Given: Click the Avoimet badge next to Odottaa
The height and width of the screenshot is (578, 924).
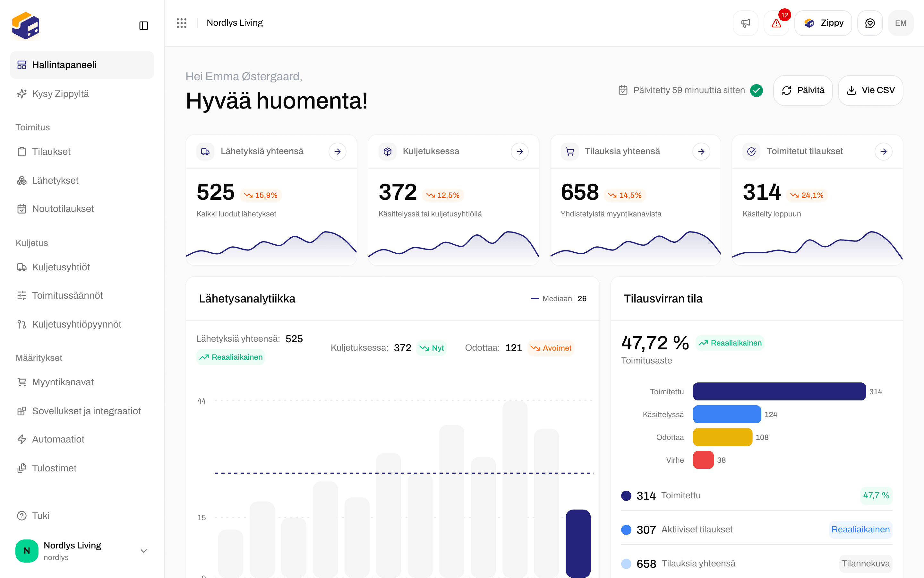Looking at the screenshot, I should pyautogui.click(x=551, y=348).
